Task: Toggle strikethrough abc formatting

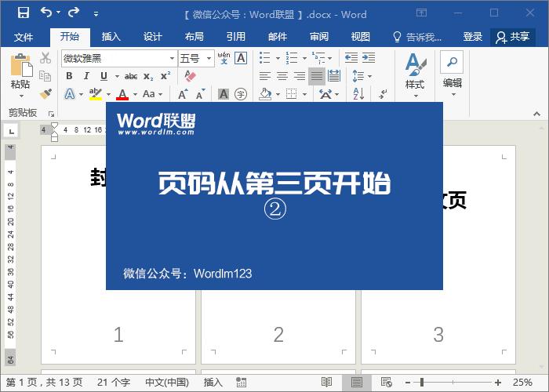Action: [x=131, y=76]
